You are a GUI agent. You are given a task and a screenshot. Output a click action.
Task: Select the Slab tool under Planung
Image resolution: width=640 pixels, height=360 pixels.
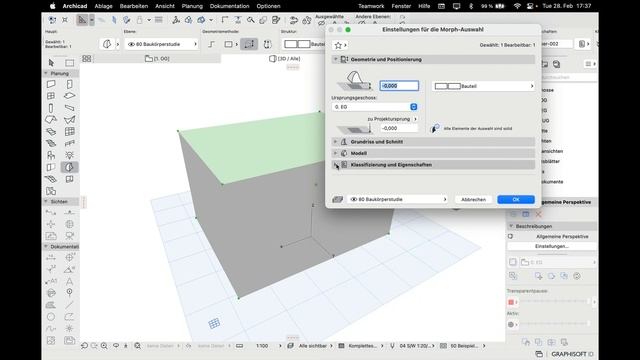(69, 96)
